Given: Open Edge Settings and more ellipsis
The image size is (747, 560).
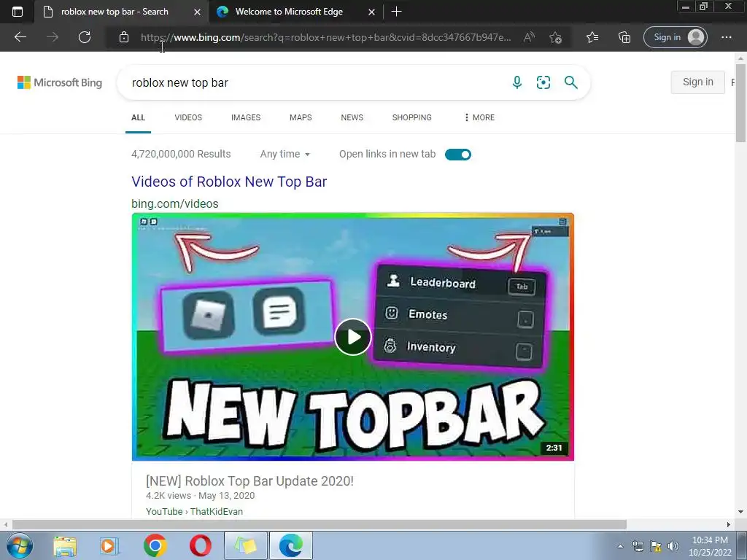Looking at the screenshot, I should click(x=726, y=37).
